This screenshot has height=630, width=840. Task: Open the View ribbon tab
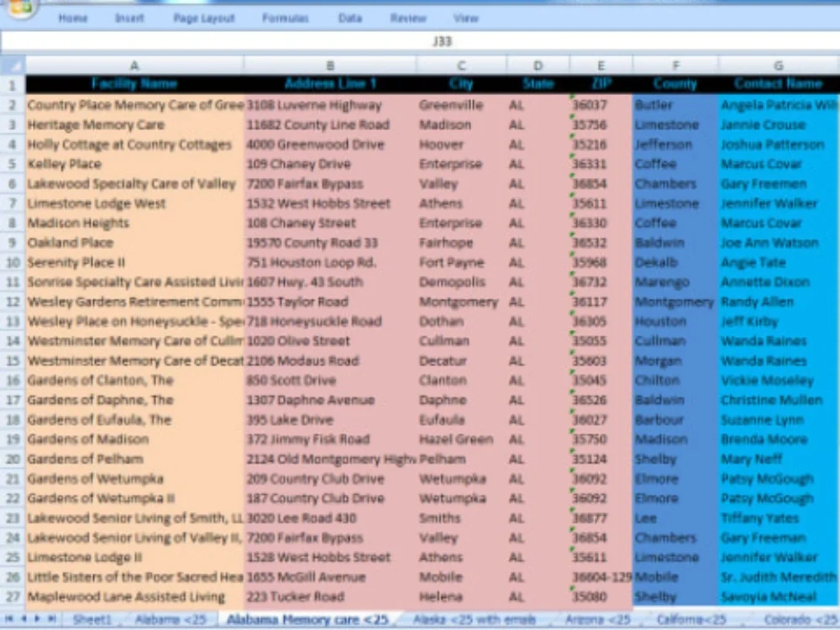[x=465, y=18]
